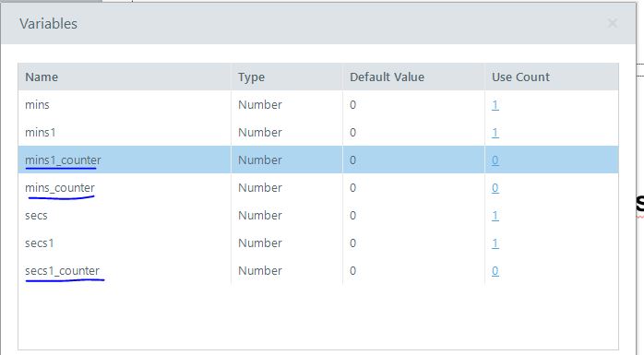Select the mins_counter variable name

tap(60, 188)
